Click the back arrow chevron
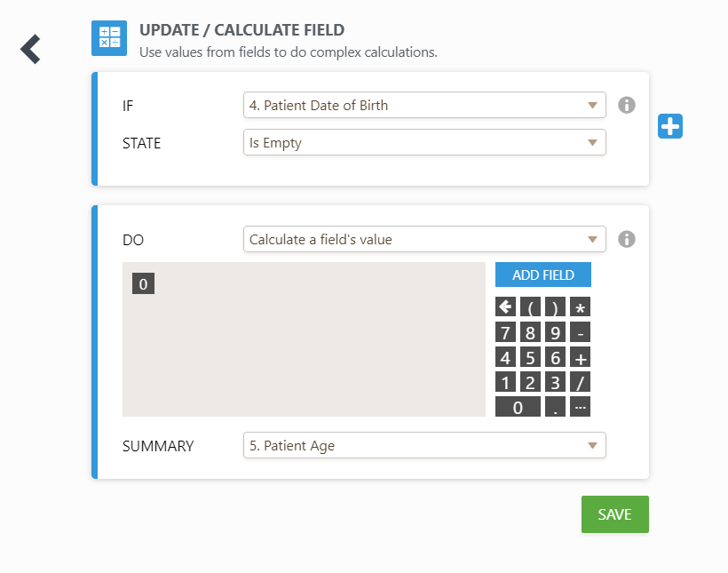This screenshot has width=728, height=573. [x=31, y=49]
